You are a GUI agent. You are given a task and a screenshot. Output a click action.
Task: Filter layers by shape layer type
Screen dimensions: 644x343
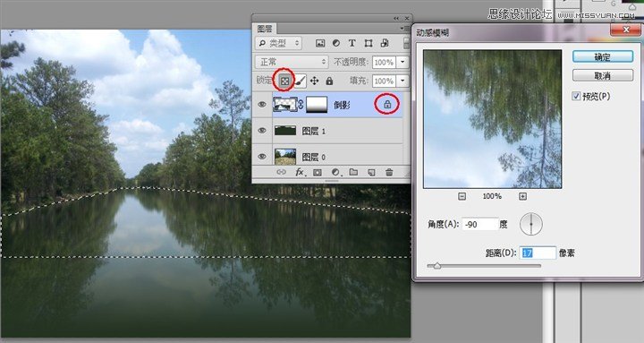(369, 43)
